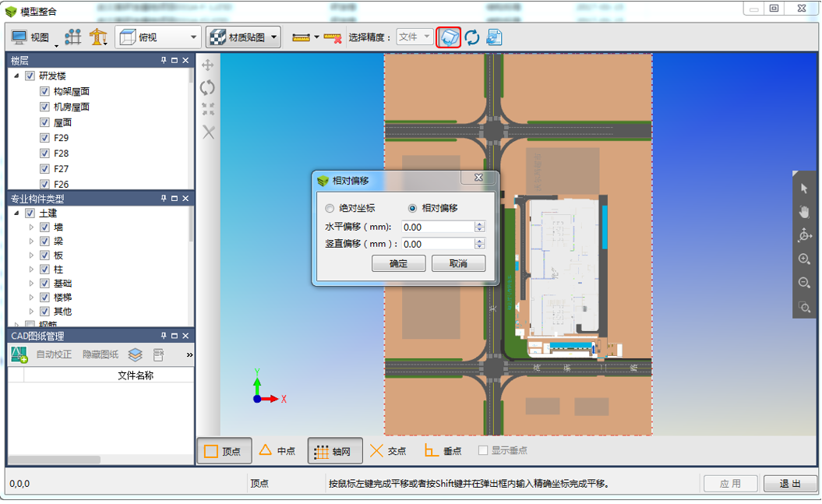The height and width of the screenshot is (504, 822).
Task: Click the tower crane toolbar icon
Action: point(98,37)
